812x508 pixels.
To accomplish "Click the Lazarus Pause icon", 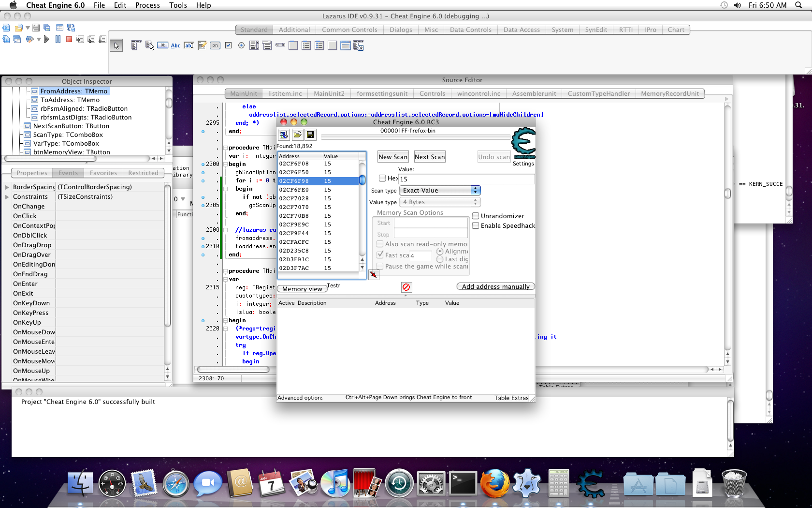I will pyautogui.click(x=58, y=39).
